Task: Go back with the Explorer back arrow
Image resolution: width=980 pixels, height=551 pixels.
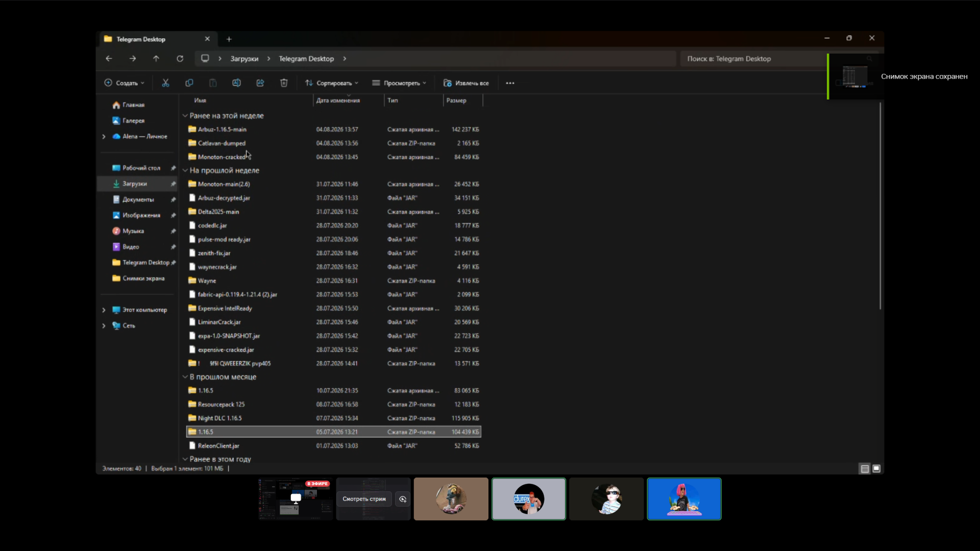Action: (109, 59)
